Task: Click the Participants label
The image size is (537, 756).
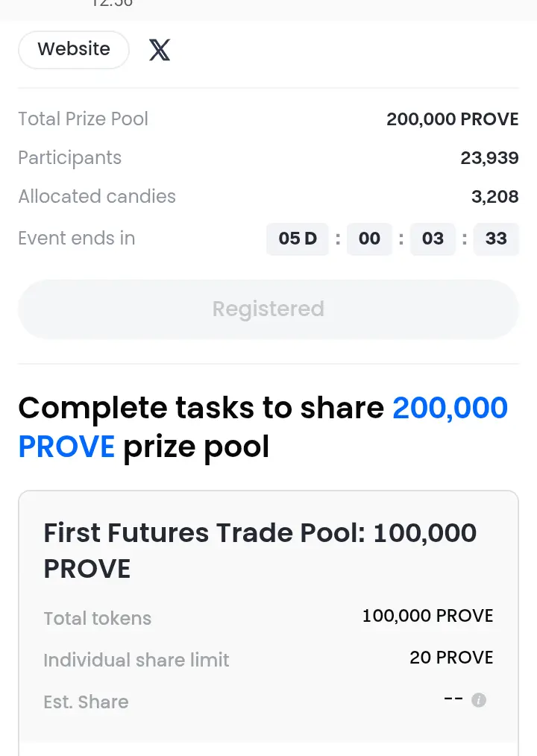Action: click(70, 158)
